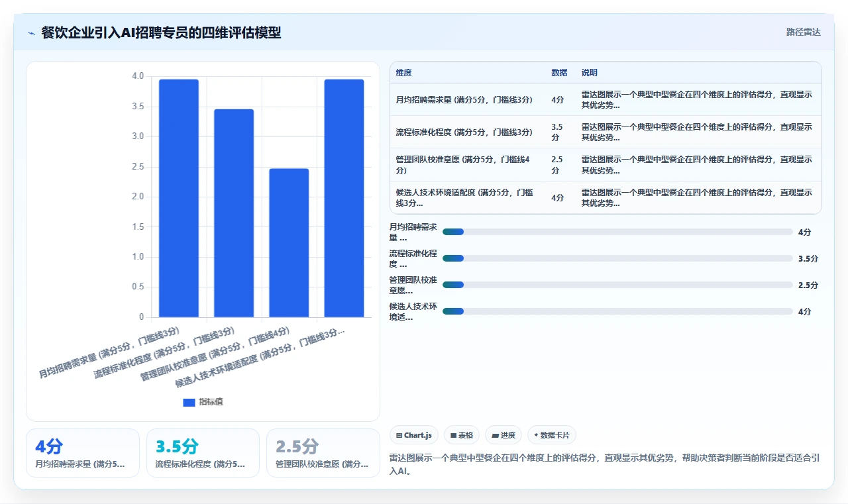Click the Chart.js tag
This screenshot has height=504, width=848.
pyautogui.click(x=414, y=435)
